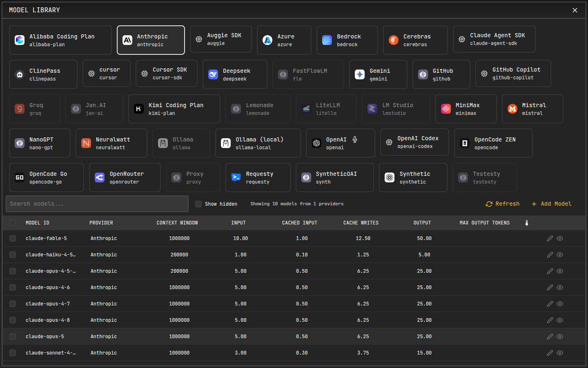588x368 pixels.
Task: Toggle visibility of the claude-sonnet-4 model row
Action: (560, 353)
